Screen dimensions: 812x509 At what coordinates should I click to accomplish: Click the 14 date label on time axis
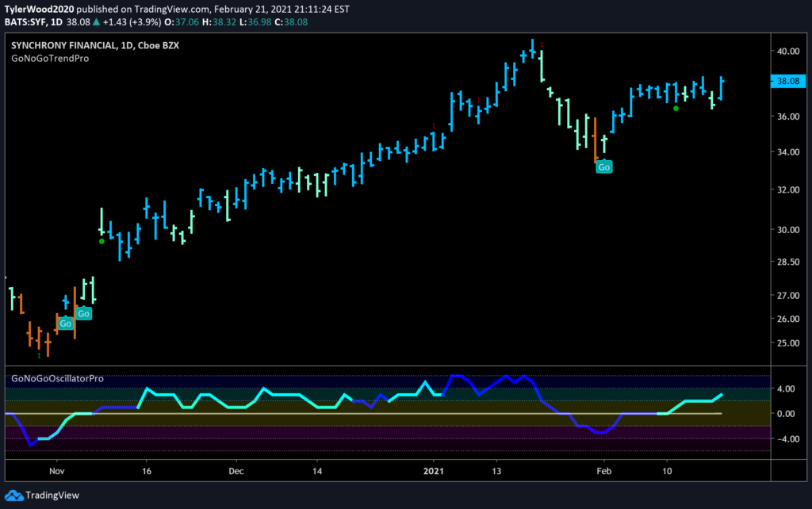click(317, 471)
